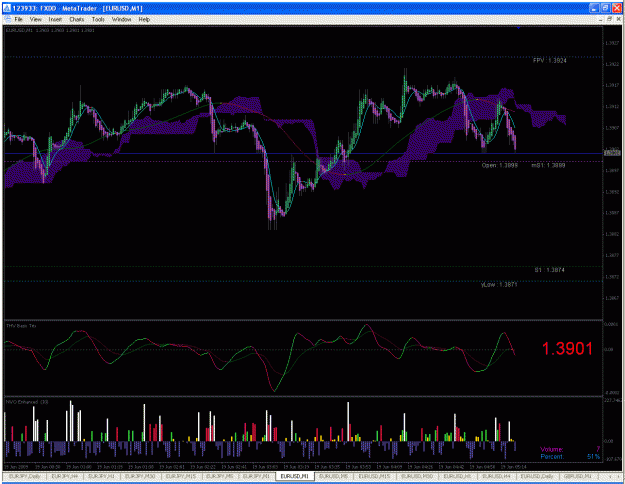Open the View menu
The width and height of the screenshot is (625, 484).
[35, 19]
